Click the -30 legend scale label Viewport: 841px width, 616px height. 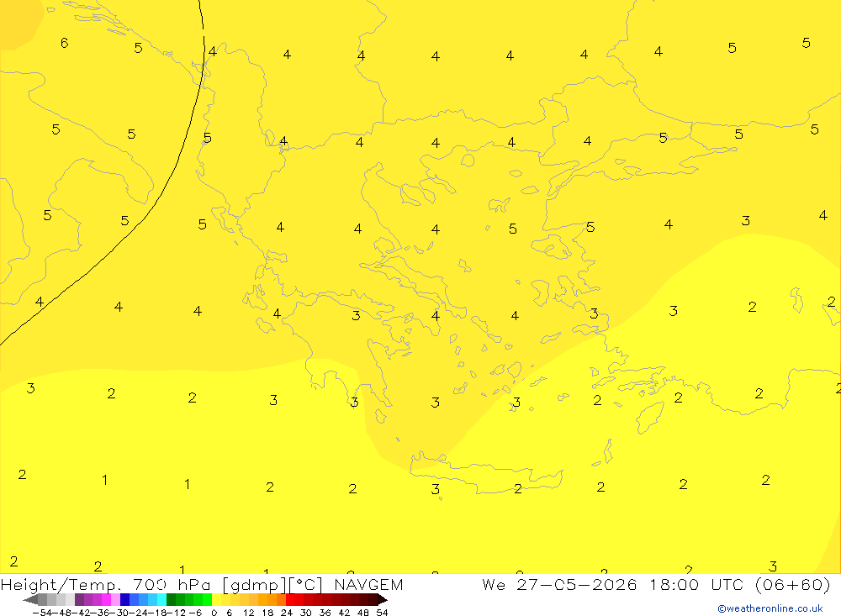pyautogui.click(x=121, y=613)
